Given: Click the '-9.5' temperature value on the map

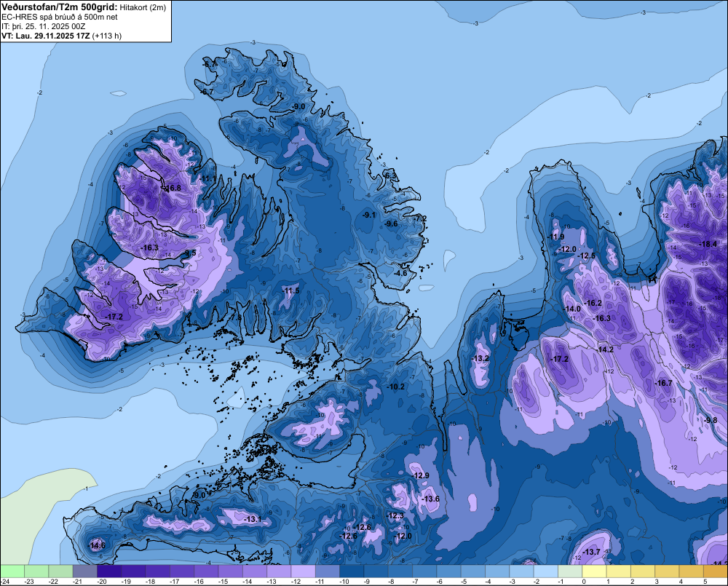Looking at the screenshot, I should click(189, 253).
